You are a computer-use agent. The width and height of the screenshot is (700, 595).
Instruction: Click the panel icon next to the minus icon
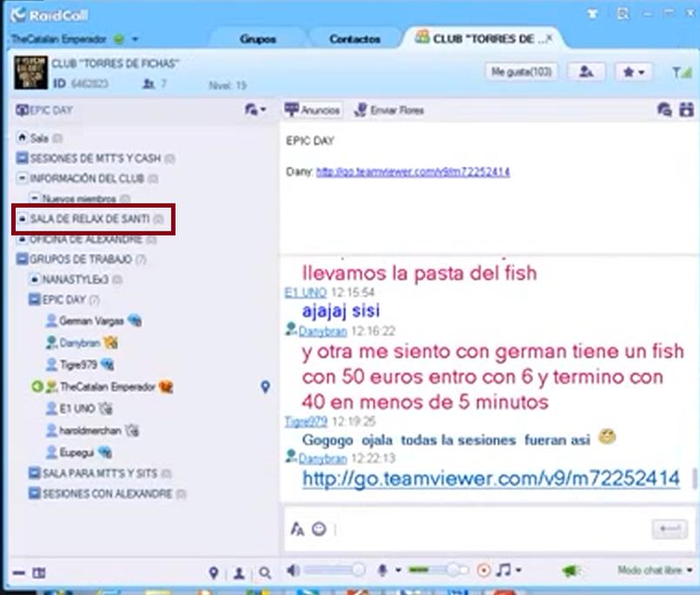39,572
